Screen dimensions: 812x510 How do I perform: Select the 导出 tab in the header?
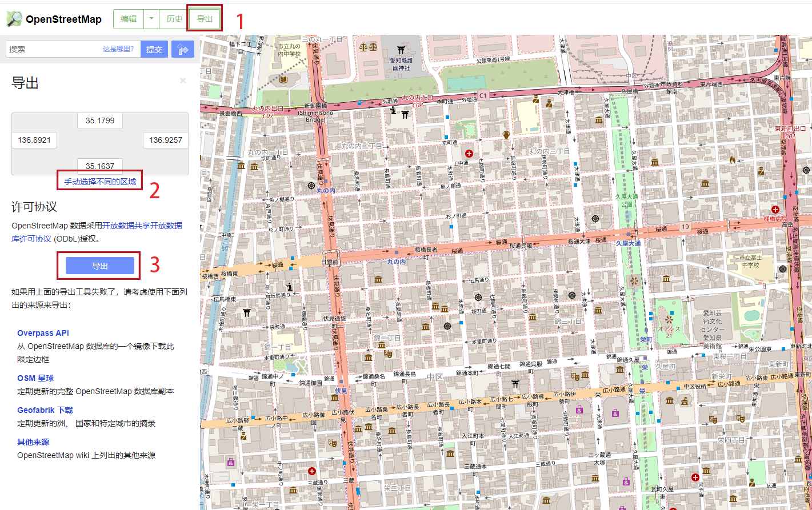(x=205, y=19)
